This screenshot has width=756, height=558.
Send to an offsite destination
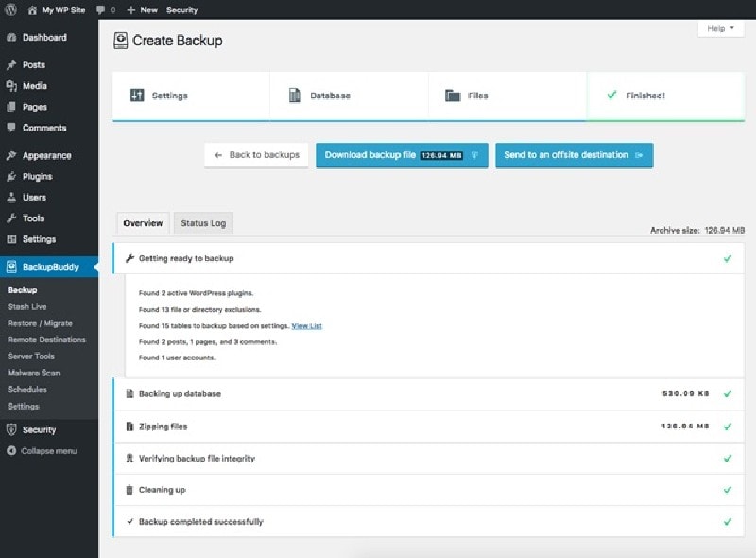pyautogui.click(x=575, y=155)
